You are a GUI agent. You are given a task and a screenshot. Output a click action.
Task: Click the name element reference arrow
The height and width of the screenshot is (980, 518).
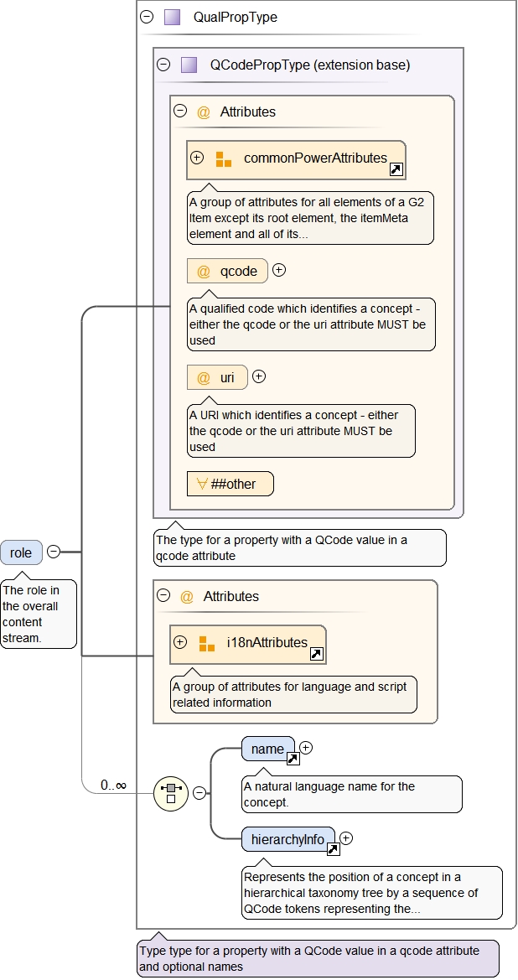(293, 759)
